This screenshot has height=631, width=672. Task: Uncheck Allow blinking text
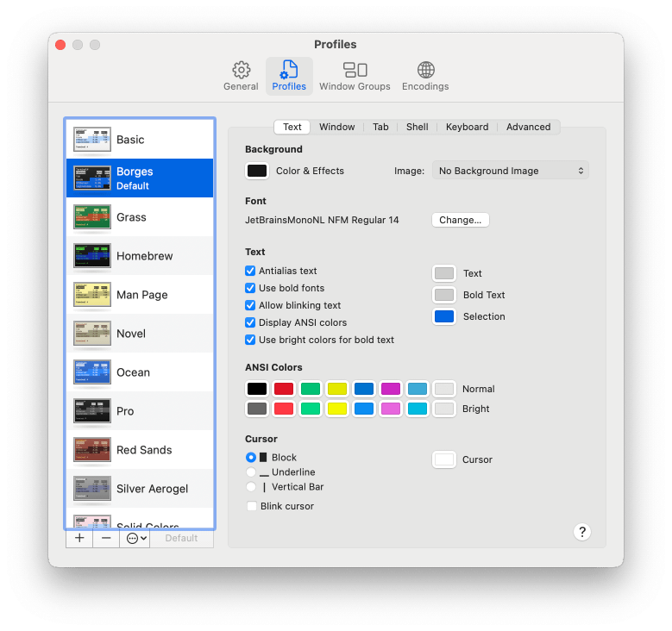(250, 305)
